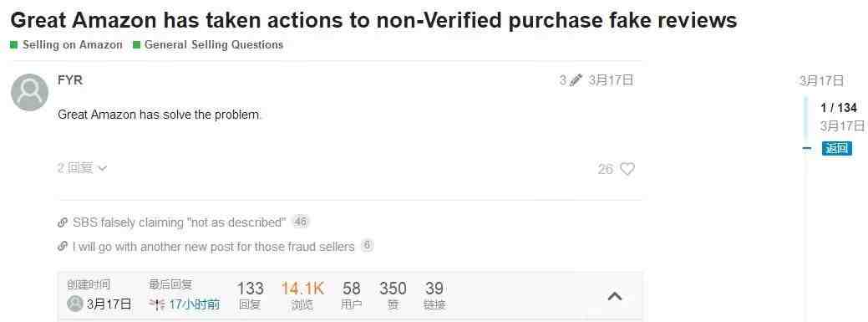Like the post with heart icon
This screenshot has height=322, width=868.
tap(627, 169)
